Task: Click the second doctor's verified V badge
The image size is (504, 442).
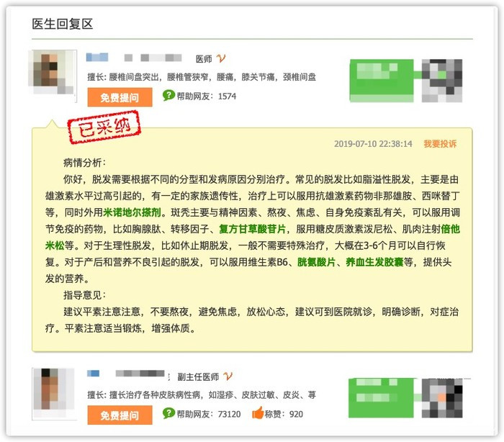Action: (228, 376)
